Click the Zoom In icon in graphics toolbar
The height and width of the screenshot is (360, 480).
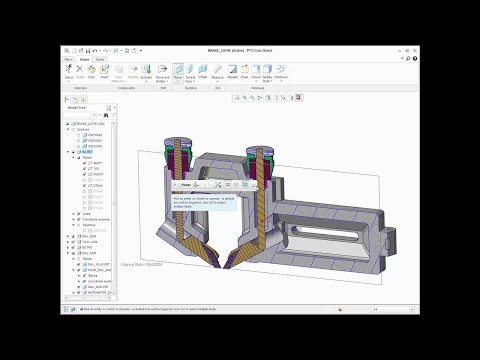coord(245,98)
